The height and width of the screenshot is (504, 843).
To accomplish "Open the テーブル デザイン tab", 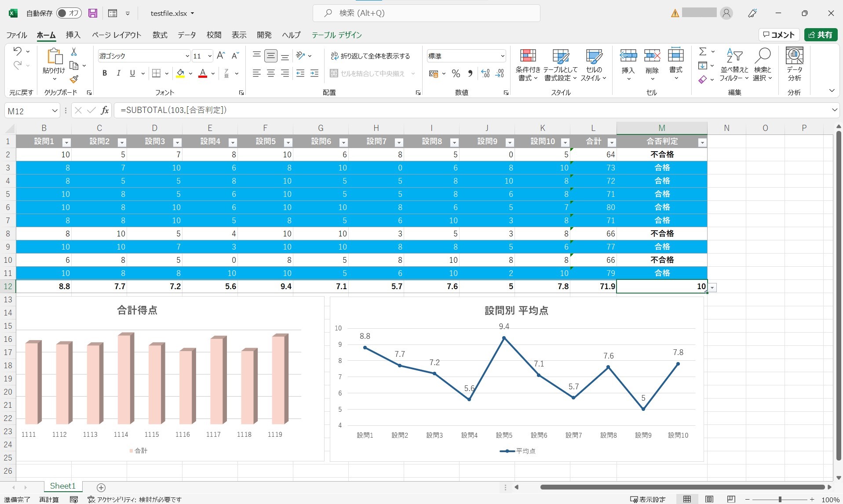I will click(x=337, y=35).
